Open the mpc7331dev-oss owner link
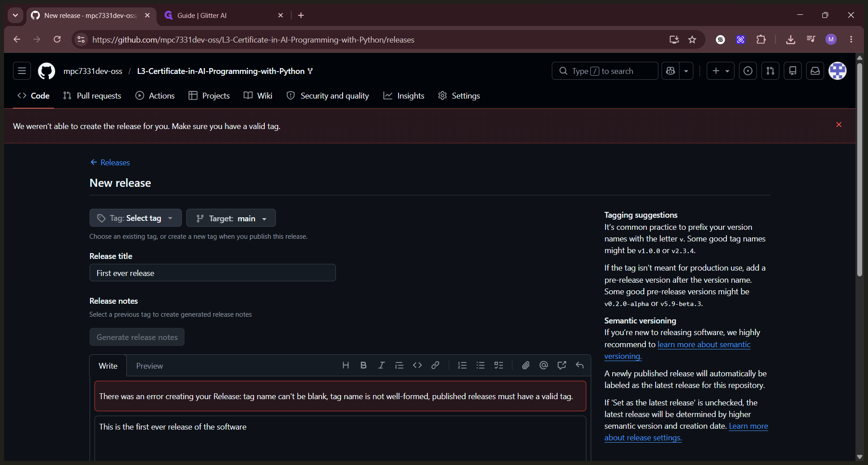The height and width of the screenshot is (465, 868). pyautogui.click(x=93, y=71)
